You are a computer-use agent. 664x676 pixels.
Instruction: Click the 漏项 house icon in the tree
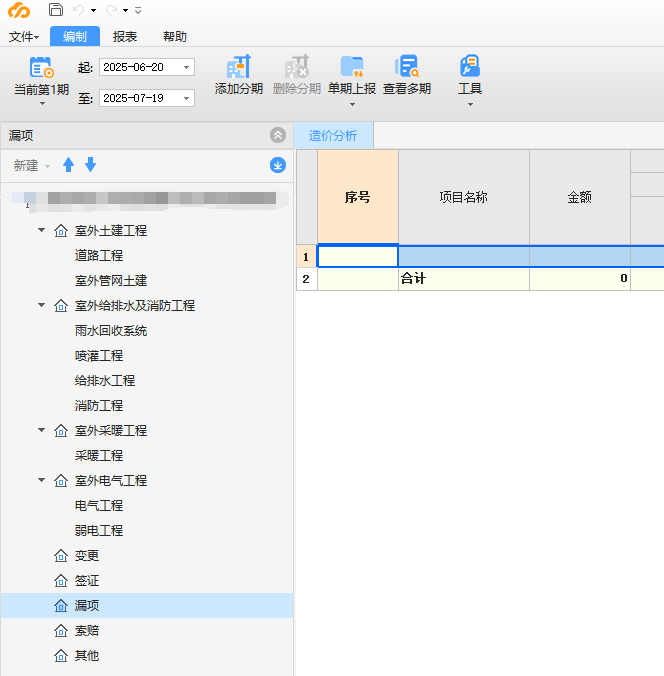click(x=61, y=606)
